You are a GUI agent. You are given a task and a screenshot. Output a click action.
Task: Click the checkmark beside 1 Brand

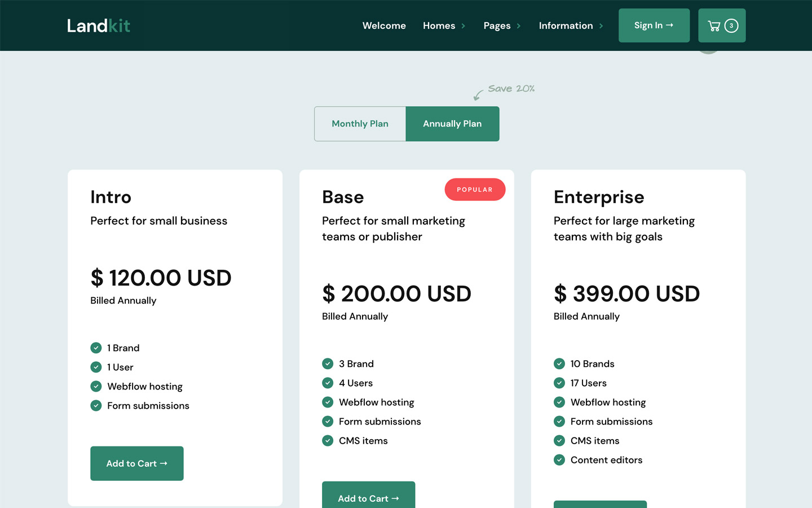pos(96,348)
